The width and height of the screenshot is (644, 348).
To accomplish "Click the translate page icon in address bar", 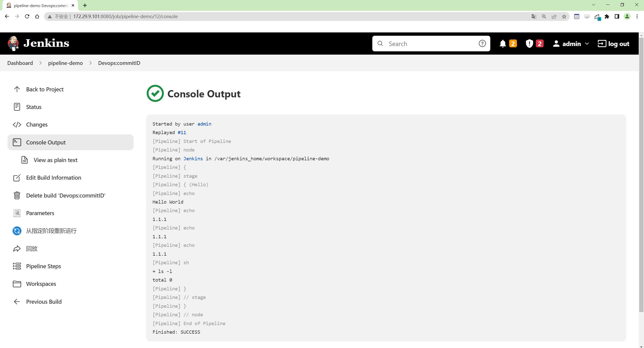I will tap(534, 17).
